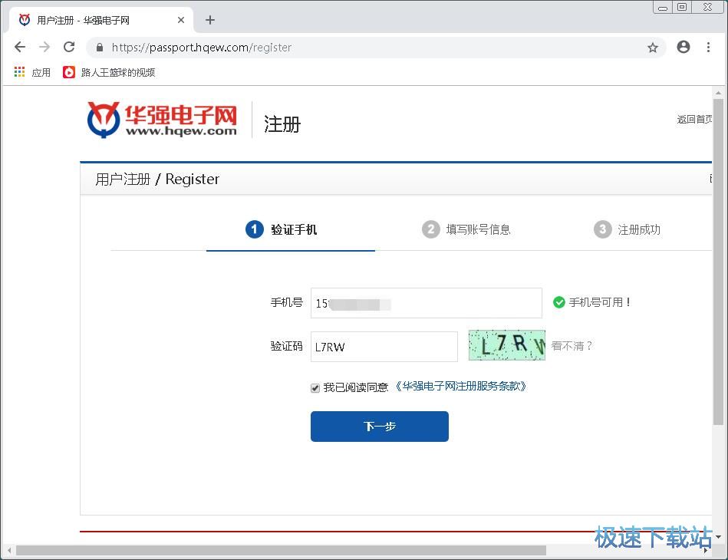
Task: Click 看不清? to refresh captcha
Action: click(x=572, y=346)
